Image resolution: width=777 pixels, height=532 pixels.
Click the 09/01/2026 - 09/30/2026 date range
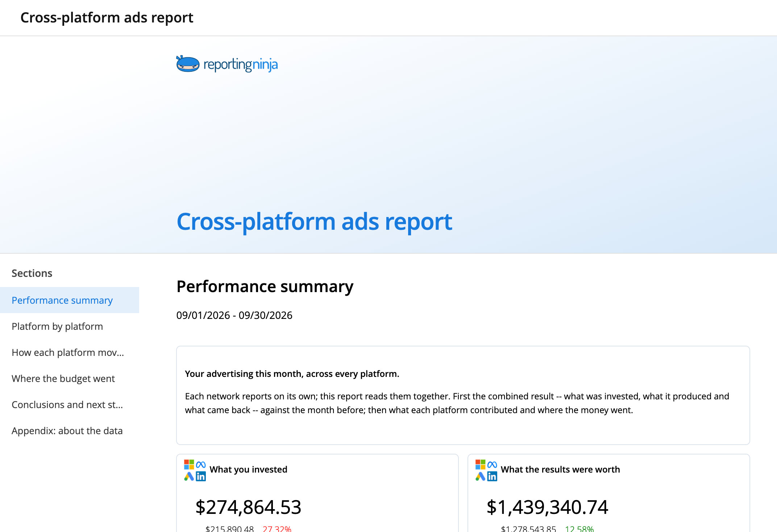(x=234, y=315)
